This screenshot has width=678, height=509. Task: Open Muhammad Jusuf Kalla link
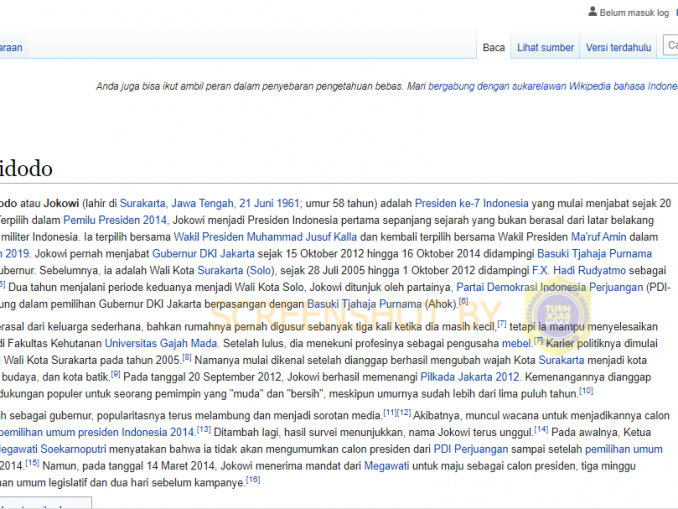(302, 237)
